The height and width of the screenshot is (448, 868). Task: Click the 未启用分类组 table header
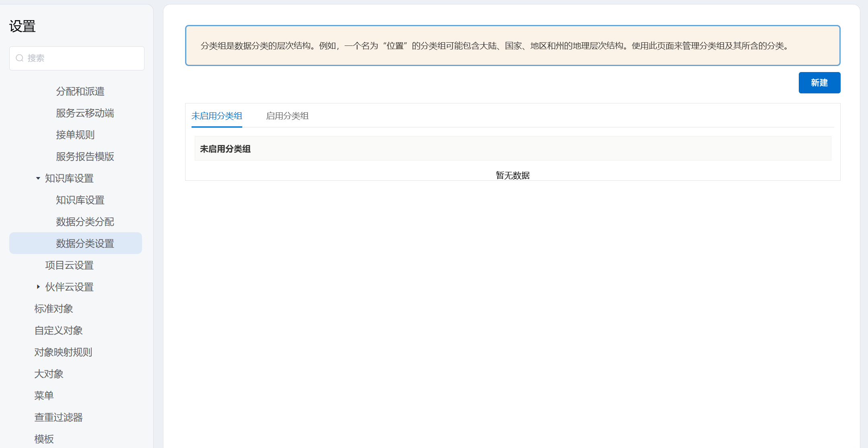pos(225,149)
